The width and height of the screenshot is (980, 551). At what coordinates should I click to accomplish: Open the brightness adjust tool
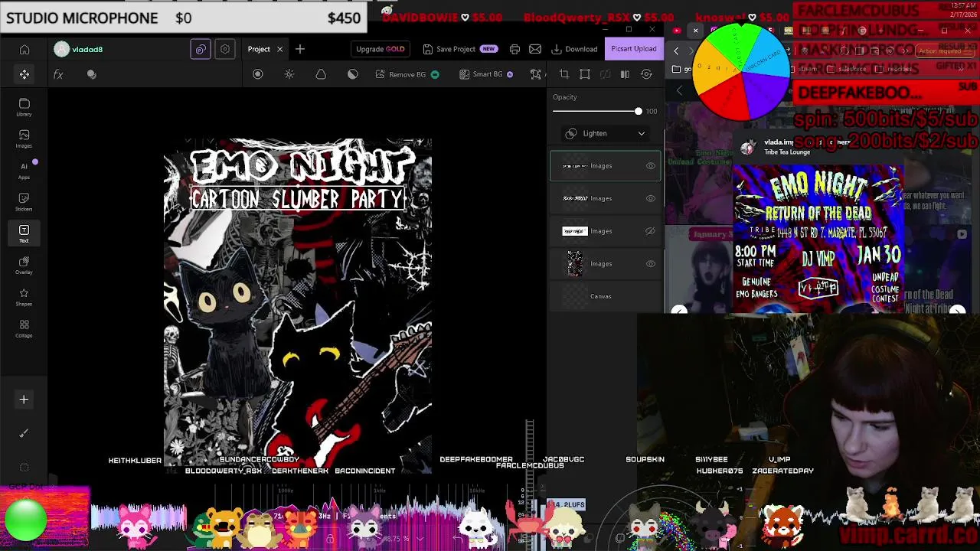point(289,74)
